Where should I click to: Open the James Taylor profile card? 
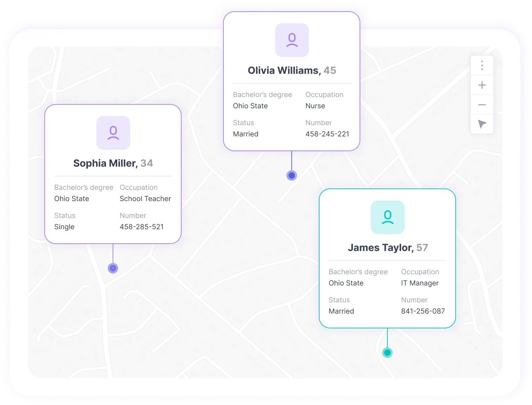click(x=387, y=247)
